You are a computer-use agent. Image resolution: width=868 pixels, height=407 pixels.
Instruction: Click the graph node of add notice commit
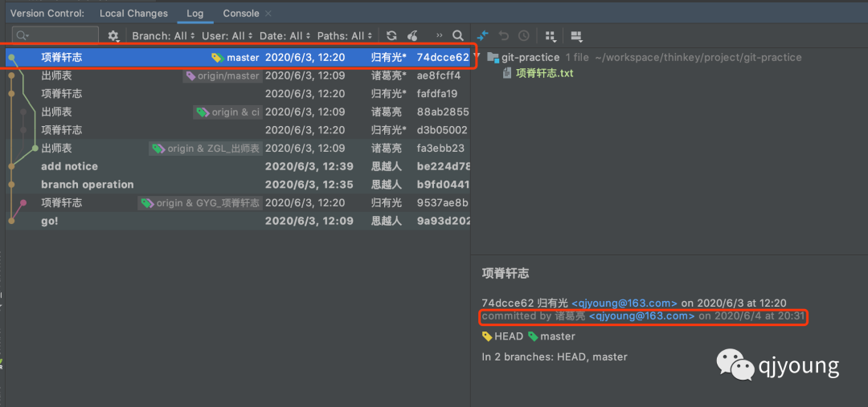tap(11, 166)
